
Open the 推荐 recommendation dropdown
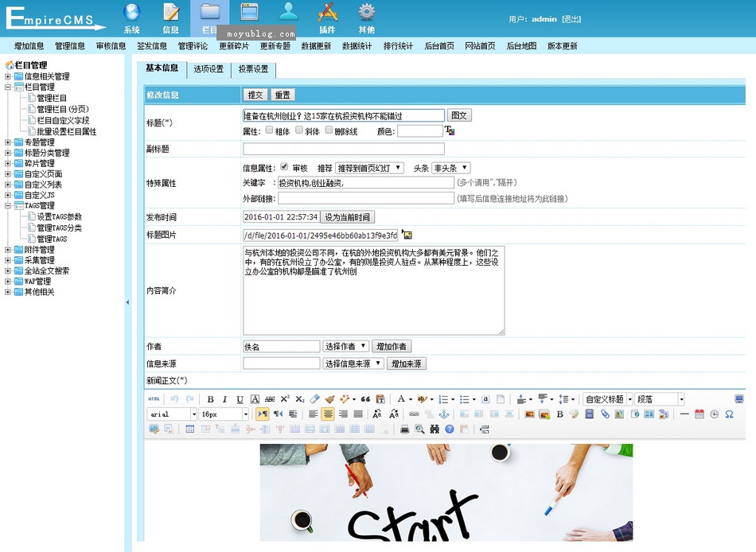pyautogui.click(x=369, y=168)
